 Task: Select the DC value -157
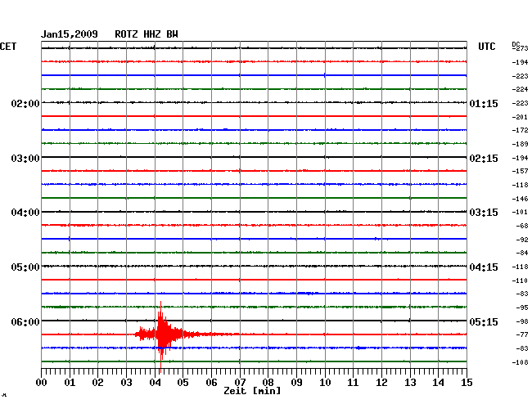[x=520, y=171]
